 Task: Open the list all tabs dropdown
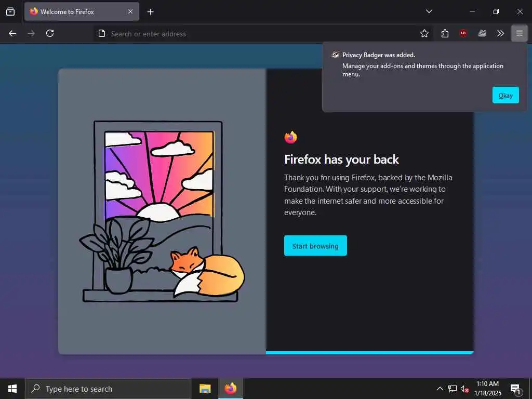click(x=429, y=11)
